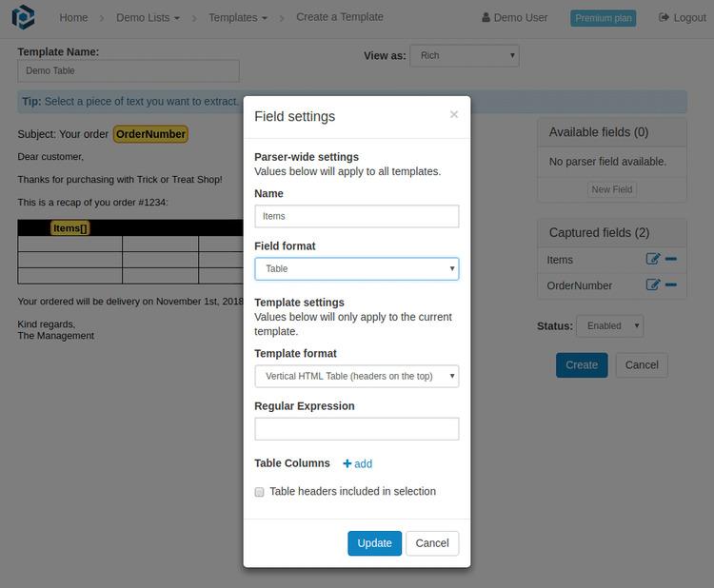The width and height of the screenshot is (714, 588).
Task: Open the Templates menu
Action: tap(238, 18)
